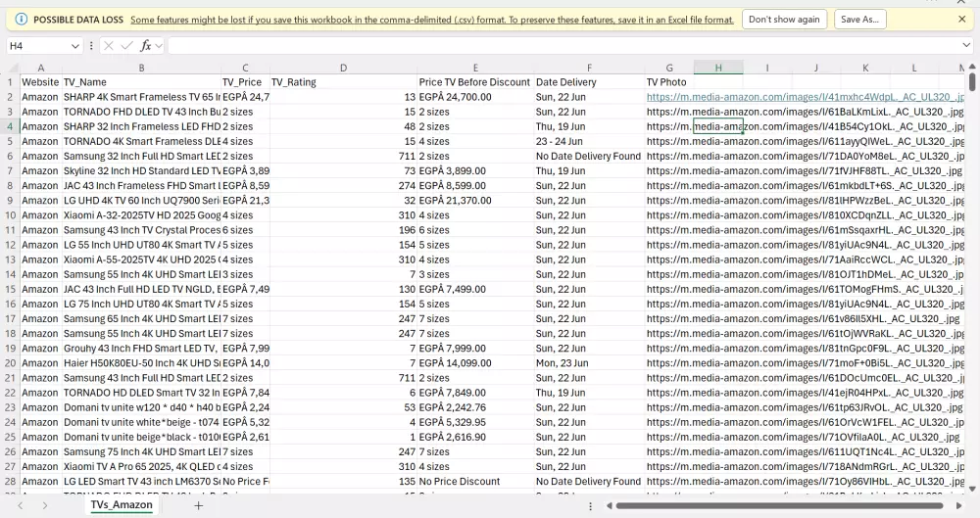Select the EGPÂ 5,329.95 price cell
980x518 pixels.
coord(475,422)
